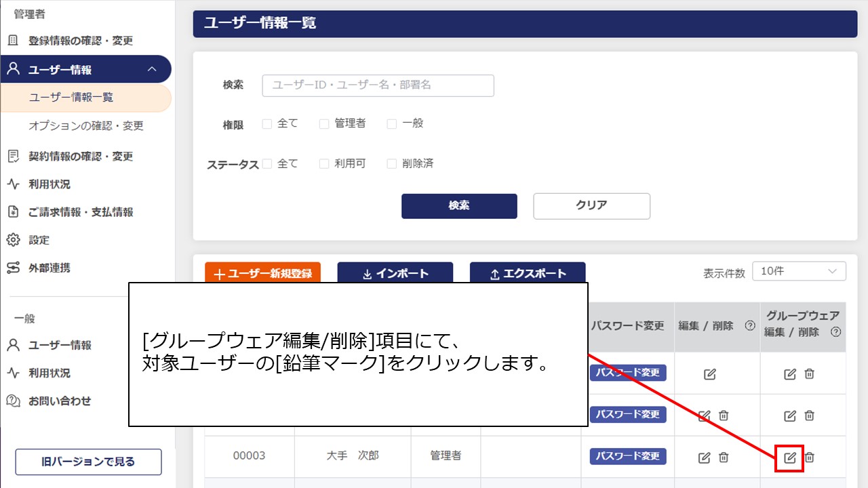Check 全て in the 権限 filter
The height and width of the screenshot is (488, 868).
click(267, 123)
